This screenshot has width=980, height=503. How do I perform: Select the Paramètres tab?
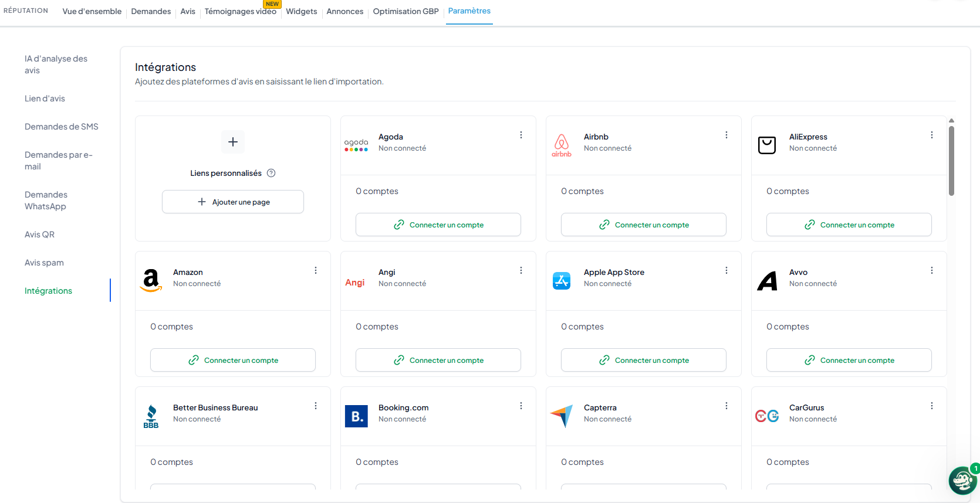(x=469, y=11)
